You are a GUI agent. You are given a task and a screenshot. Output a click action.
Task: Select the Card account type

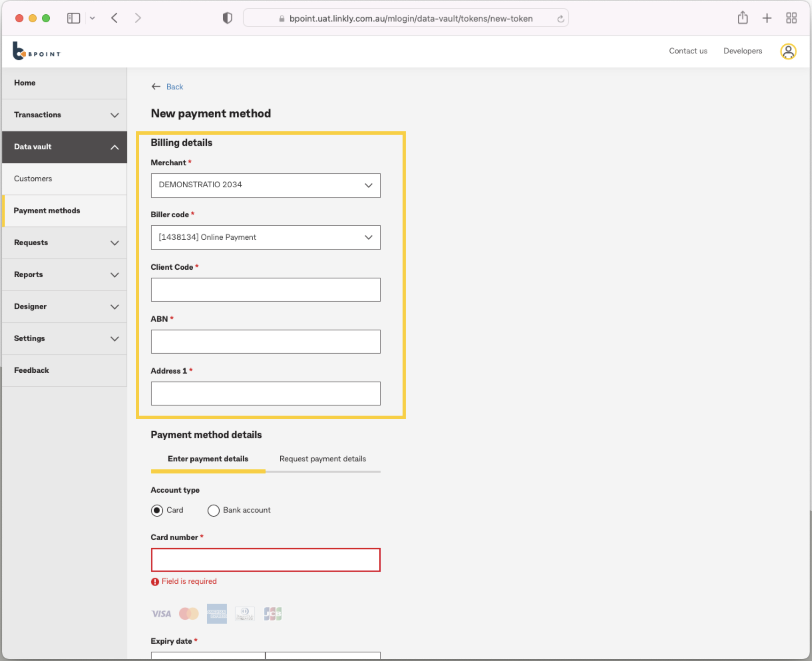pyautogui.click(x=157, y=510)
